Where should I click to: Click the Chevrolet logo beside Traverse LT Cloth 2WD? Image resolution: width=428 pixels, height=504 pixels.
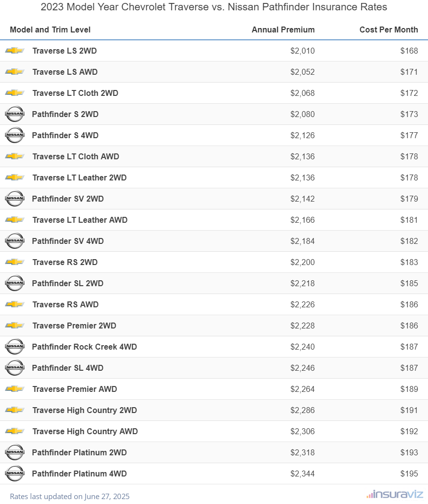15,93
